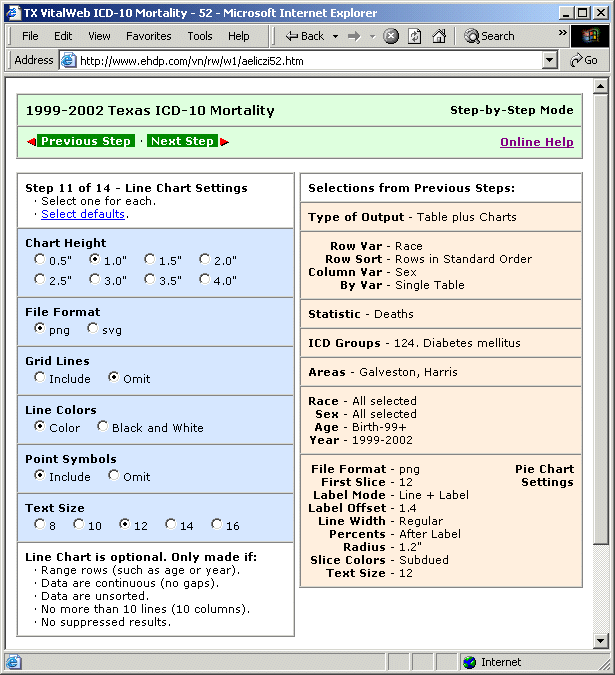Click the Select defaults link

(83, 214)
